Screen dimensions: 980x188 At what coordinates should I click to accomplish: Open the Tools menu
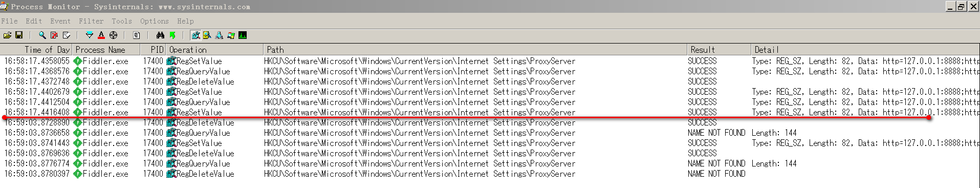[x=122, y=21]
